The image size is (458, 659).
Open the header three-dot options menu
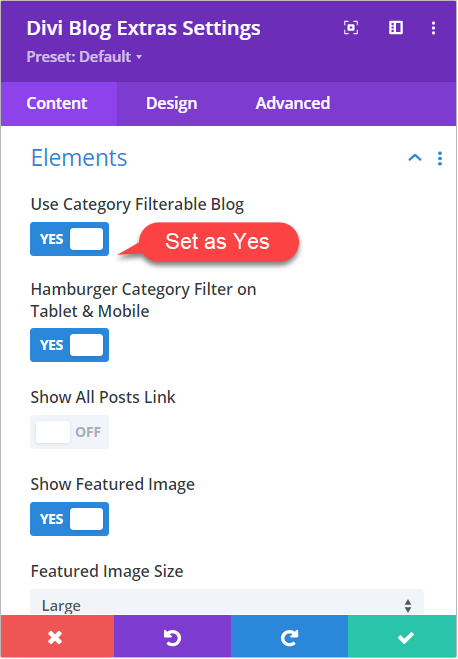[x=434, y=28]
